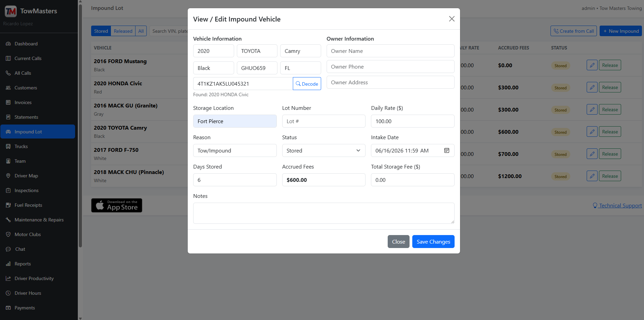Image resolution: width=644 pixels, height=320 pixels.
Task: Click the Owner Address field
Action: [x=390, y=82]
